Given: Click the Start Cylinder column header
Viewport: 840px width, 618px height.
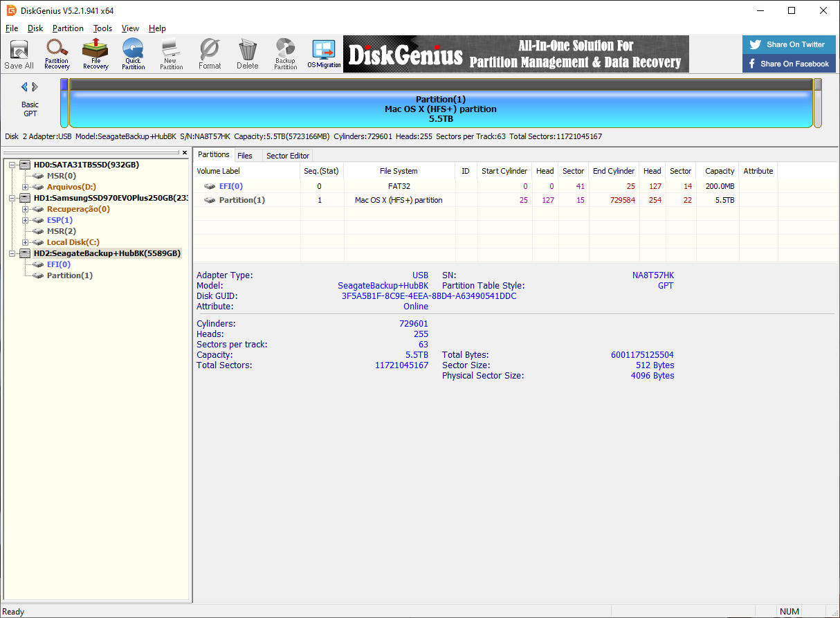Looking at the screenshot, I should pos(504,171).
